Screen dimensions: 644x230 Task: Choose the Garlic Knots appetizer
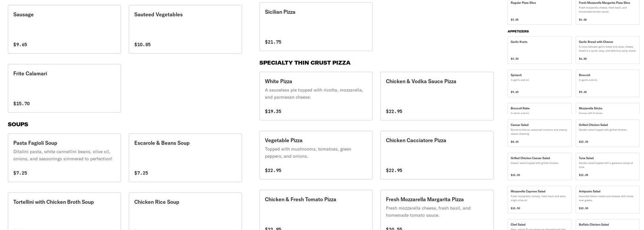[539, 50]
